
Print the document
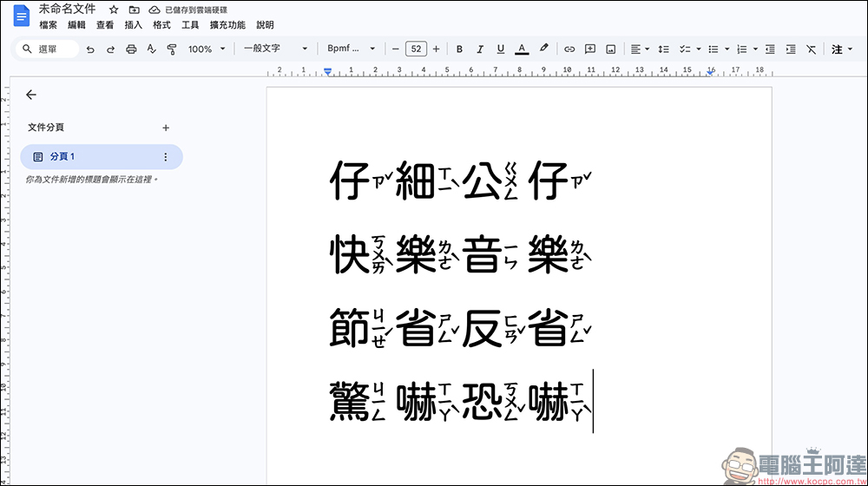(x=131, y=49)
